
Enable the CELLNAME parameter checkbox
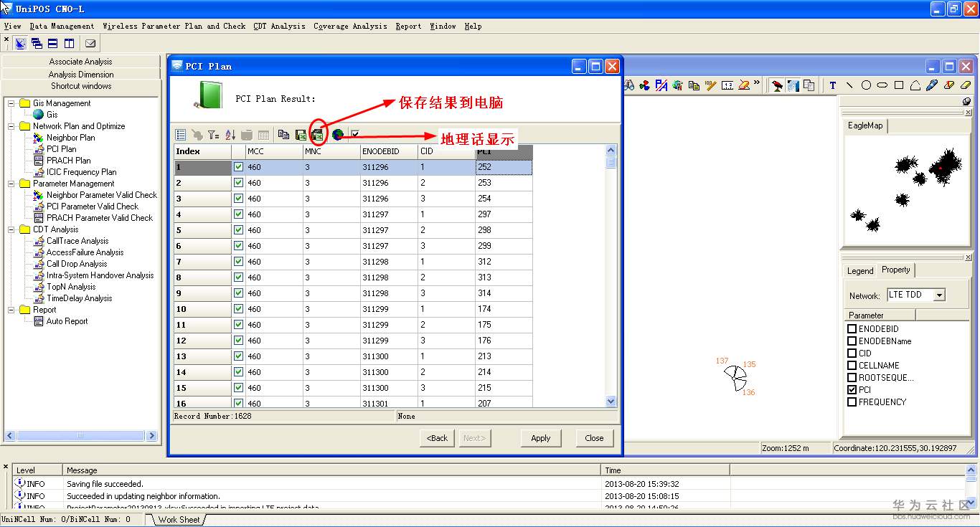pos(852,366)
